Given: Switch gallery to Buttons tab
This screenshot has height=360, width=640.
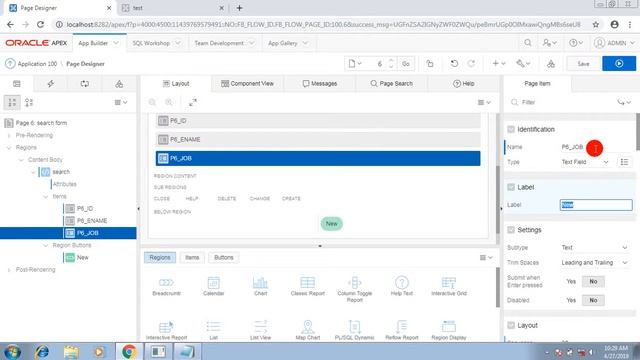Looking at the screenshot, I should [x=224, y=258].
